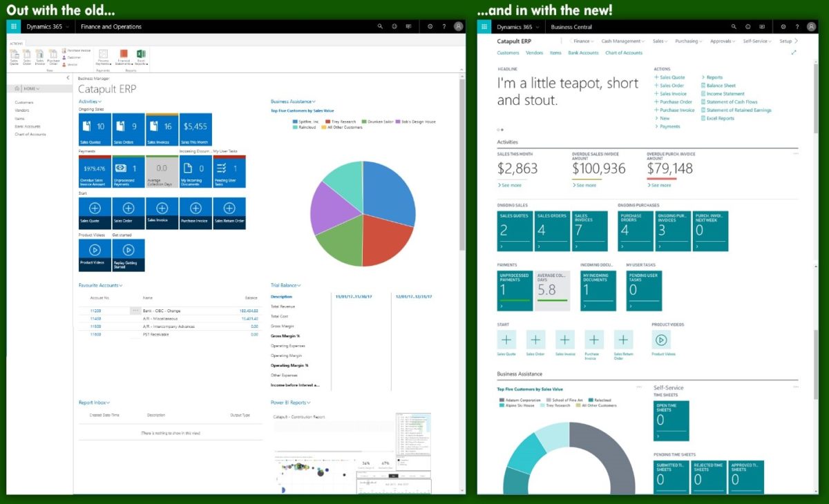829x504 pixels.
Task: Click the help question mark in Finance and Operations
Action: [444, 26]
